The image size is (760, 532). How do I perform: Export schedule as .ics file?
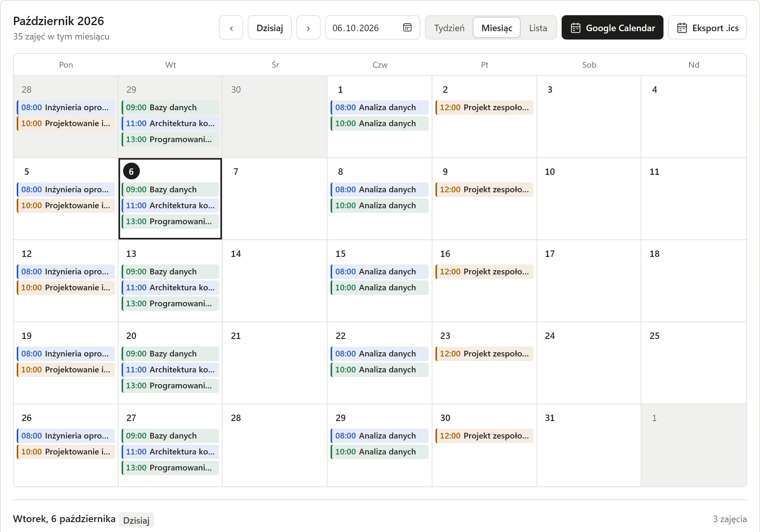pyautogui.click(x=708, y=28)
